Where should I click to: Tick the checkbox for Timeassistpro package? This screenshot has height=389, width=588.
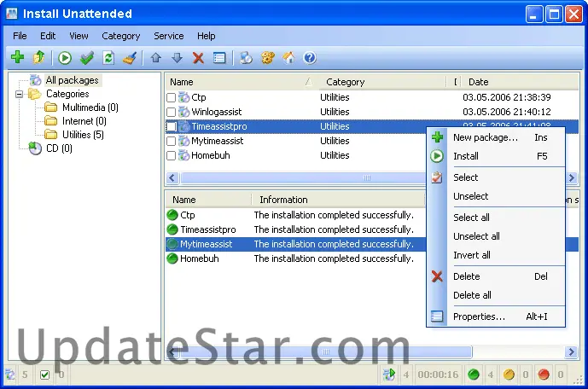point(171,126)
